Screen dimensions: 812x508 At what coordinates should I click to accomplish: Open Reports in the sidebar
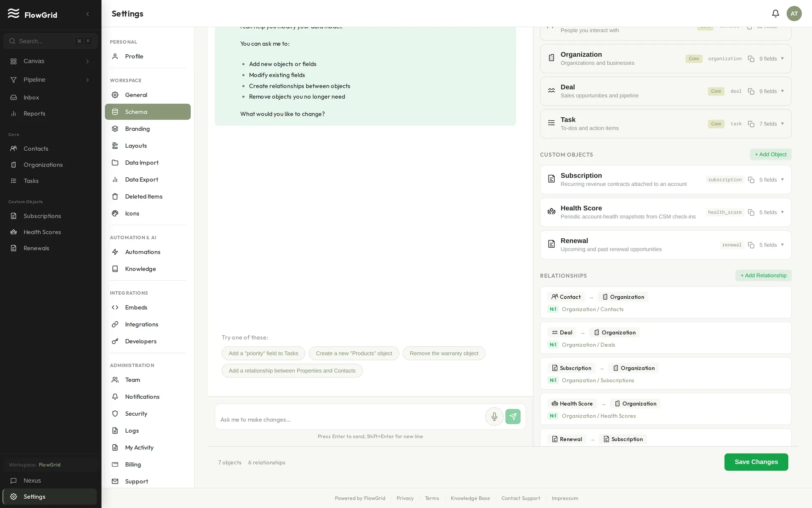click(50, 113)
